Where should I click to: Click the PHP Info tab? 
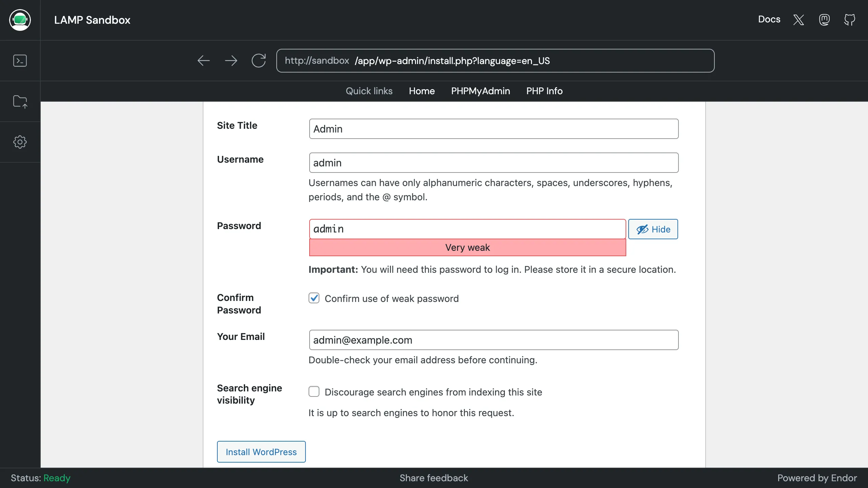(544, 91)
